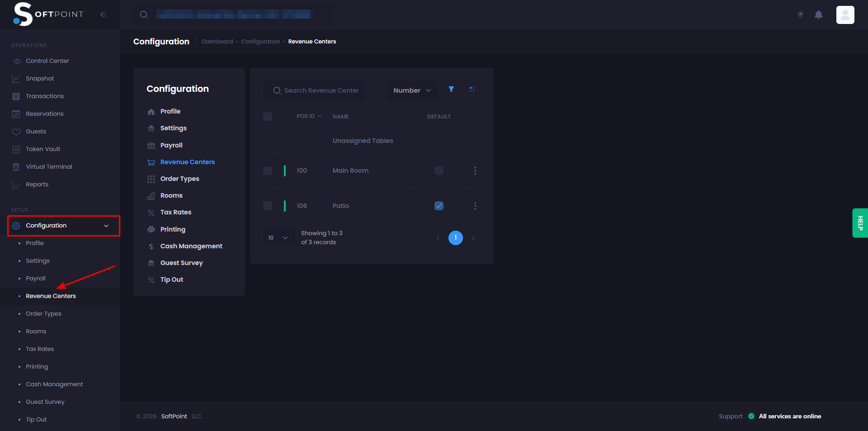This screenshot has height=431, width=868.
Task: Open the Number sort dropdown
Action: (412, 90)
